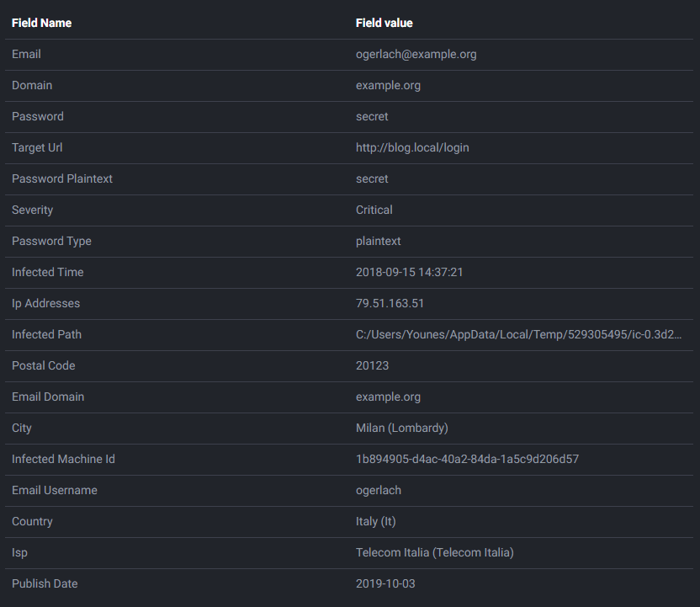Viewport: 700px width, 607px height.
Task: Click the email ogerlach@example.org value
Action: click(x=416, y=54)
